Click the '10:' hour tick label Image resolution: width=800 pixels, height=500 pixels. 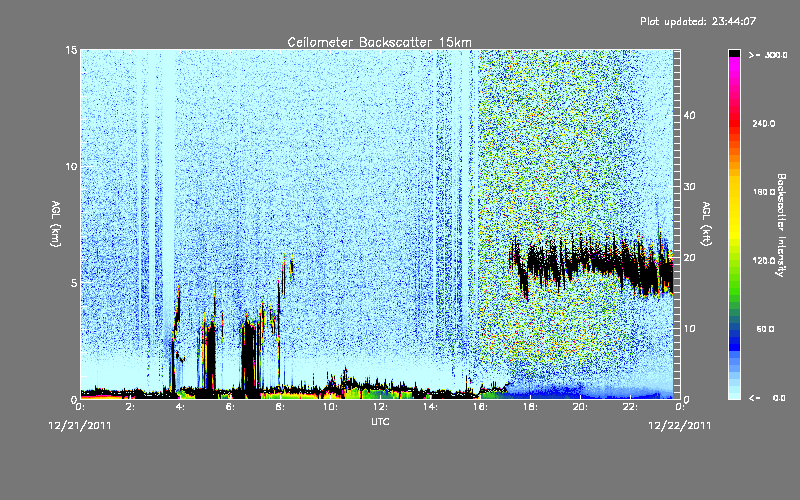(x=330, y=407)
